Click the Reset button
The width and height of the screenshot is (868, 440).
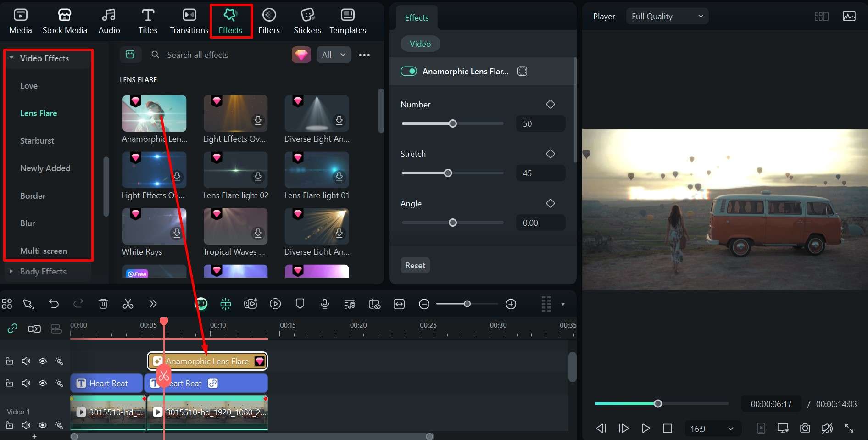click(x=415, y=265)
